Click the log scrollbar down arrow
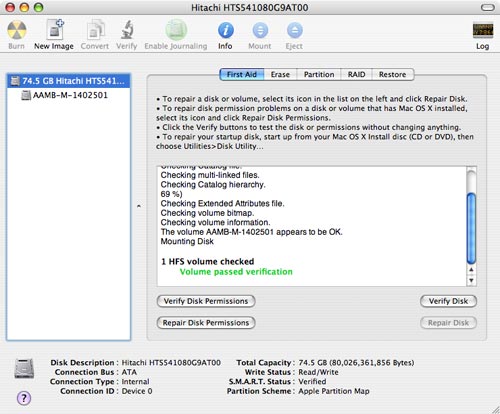 (x=471, y=280)
